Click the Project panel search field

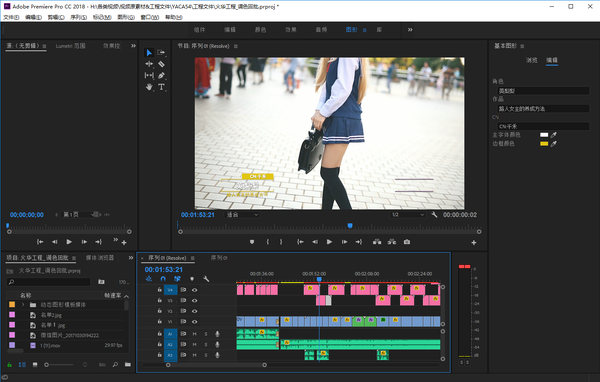point(49,282)
